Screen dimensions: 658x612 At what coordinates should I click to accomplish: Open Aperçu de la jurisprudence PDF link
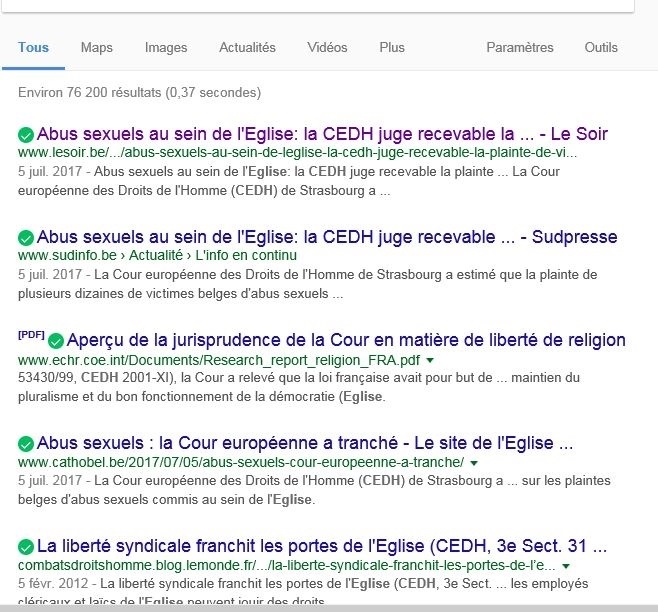[346, 340]
